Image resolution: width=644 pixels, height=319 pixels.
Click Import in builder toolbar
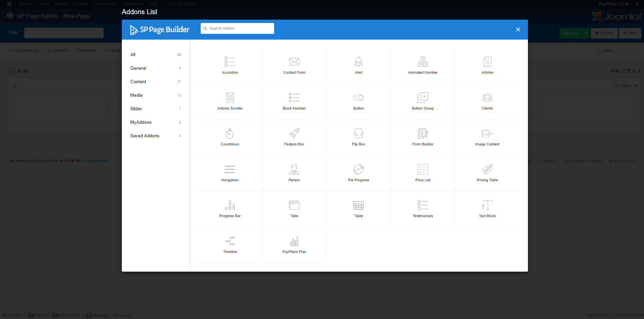pos(58,51)
